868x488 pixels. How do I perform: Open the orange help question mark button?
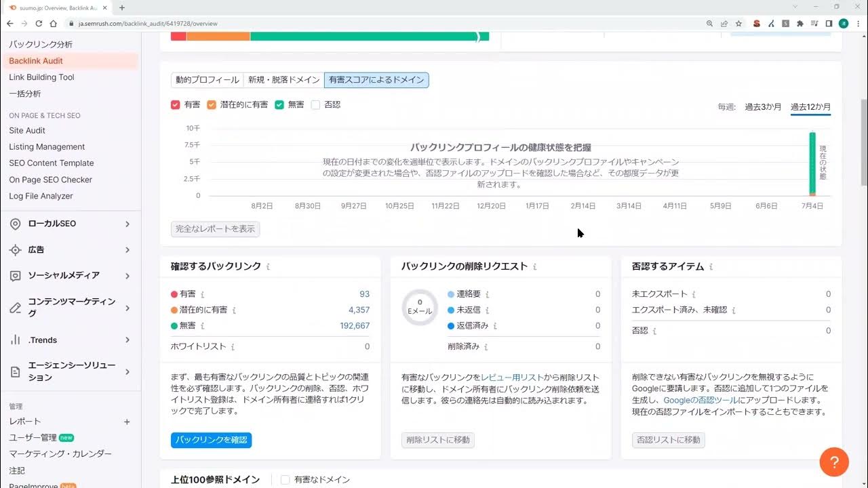pyautogui.click(x=834, y=462)
